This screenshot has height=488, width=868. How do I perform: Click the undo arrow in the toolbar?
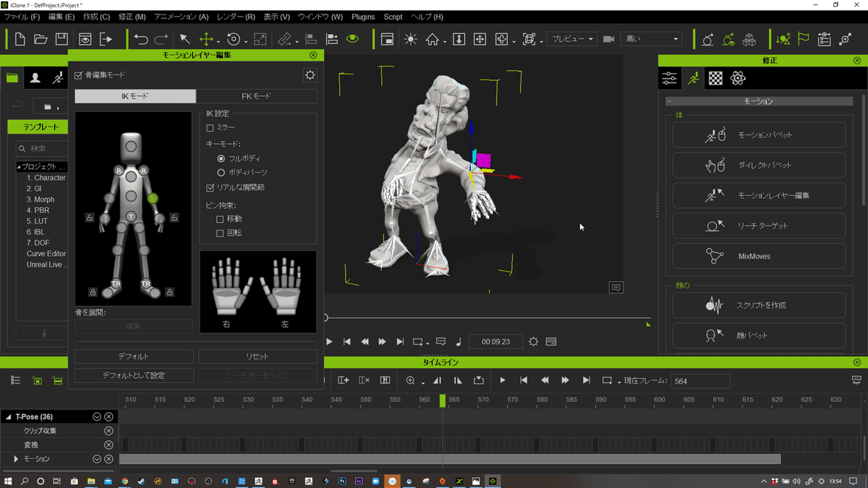click(x=141, y=39)
